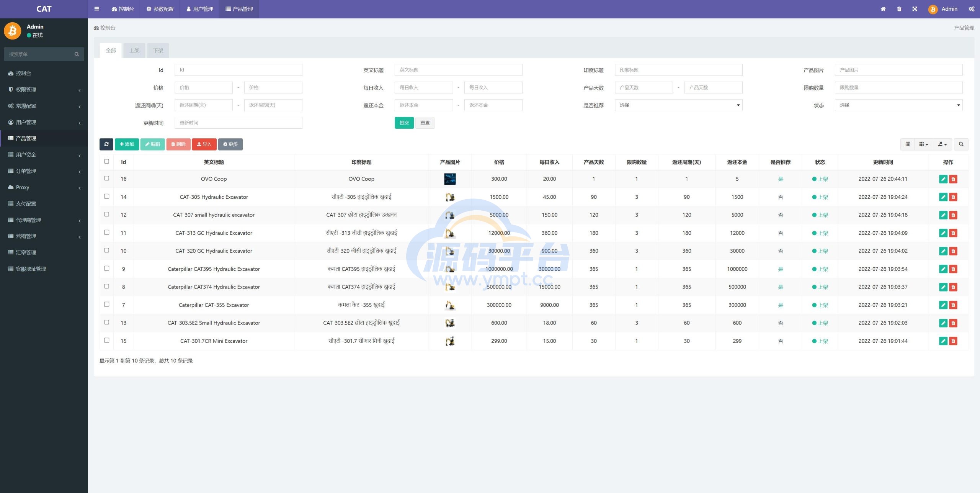The width and height of the screenshot is (980, 493).
Task: Expand 权限管理 sidebar menu
Action: (44, 90)
